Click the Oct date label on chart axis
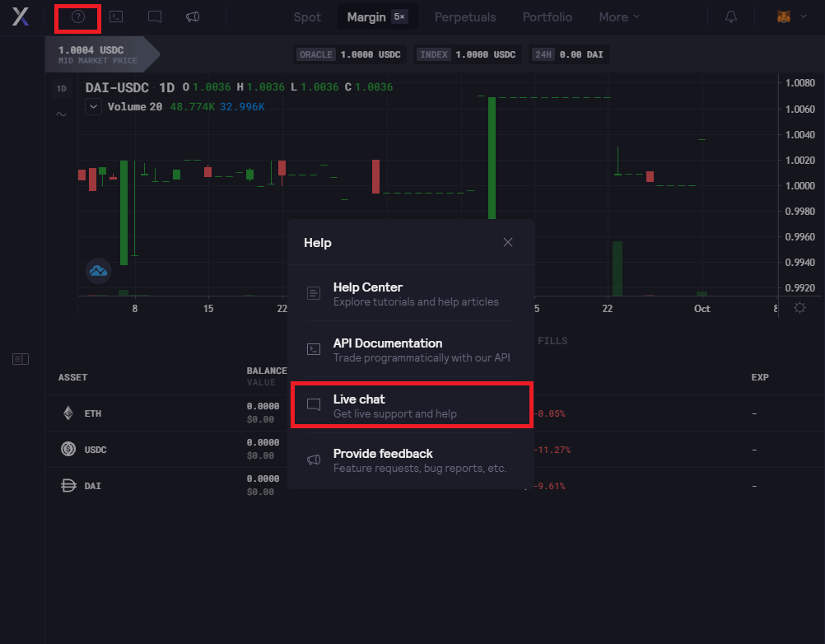The image size is (825, 644). (701, 309)
